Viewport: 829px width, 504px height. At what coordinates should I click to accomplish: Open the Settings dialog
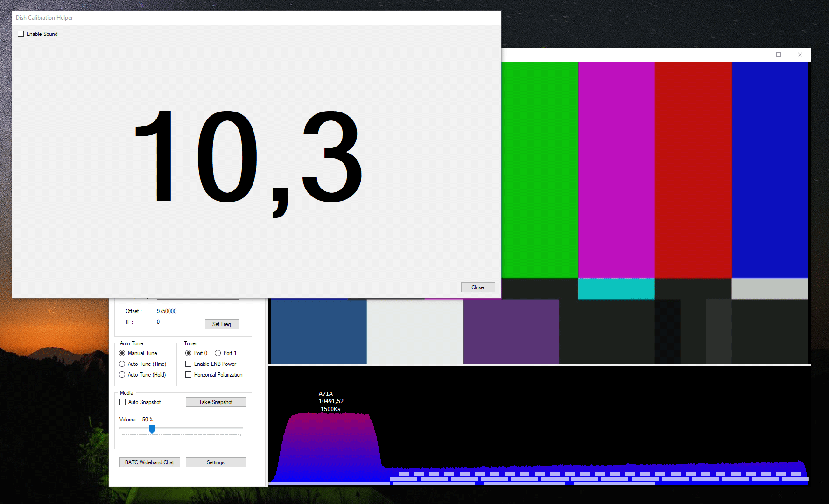tap(216, 462)
